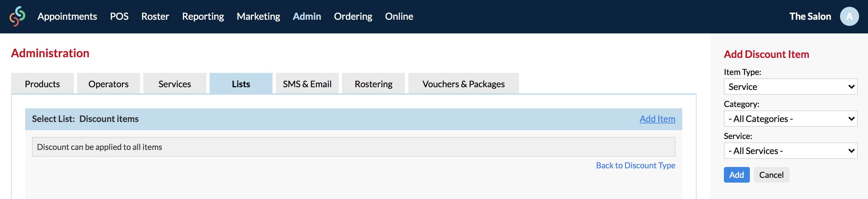
Task: Select the SMS & Email tab
Action: [x=307, y=83]
